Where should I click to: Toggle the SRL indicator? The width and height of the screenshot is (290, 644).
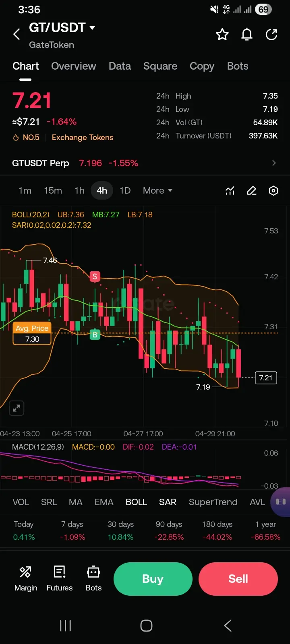pyautogui.click(x=49, y=502)
